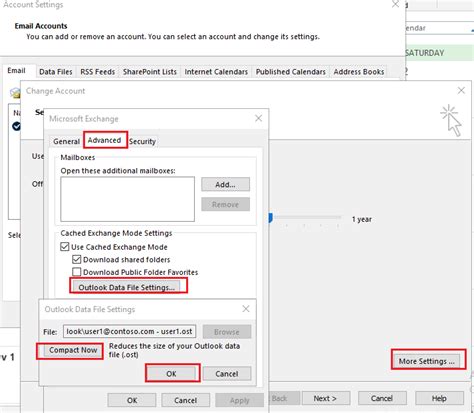
Task: Click the email account icon under Email tab
Action: (x=15, y=93)
